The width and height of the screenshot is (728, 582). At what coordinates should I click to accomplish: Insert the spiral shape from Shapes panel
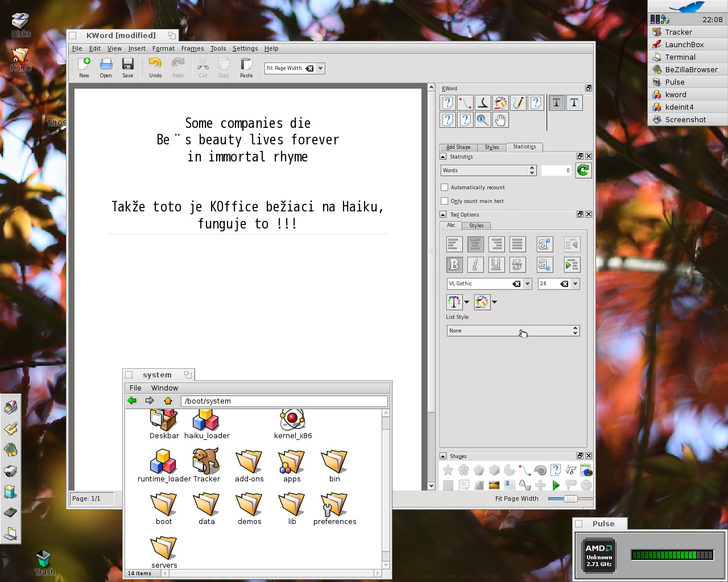540,470
